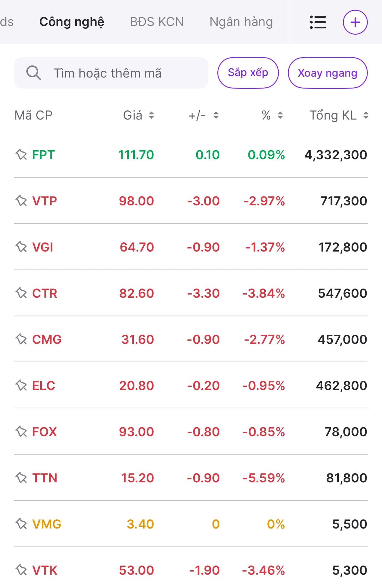The width and height of the screenshot is (382, 588).
Task: Switch to the BĐS KCN tab
Action: pyautogui.click(x=157, y=22)
